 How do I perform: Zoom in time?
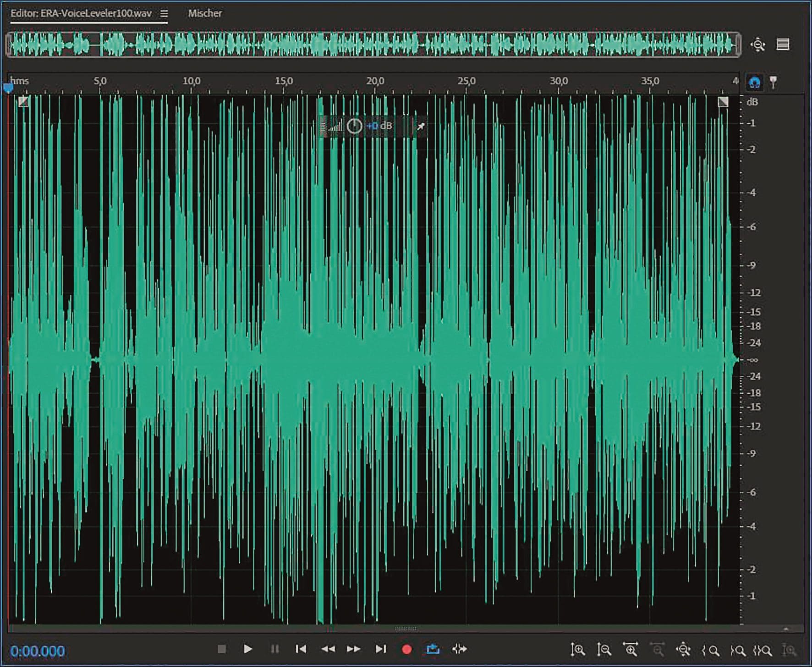[x=631, y=649]
